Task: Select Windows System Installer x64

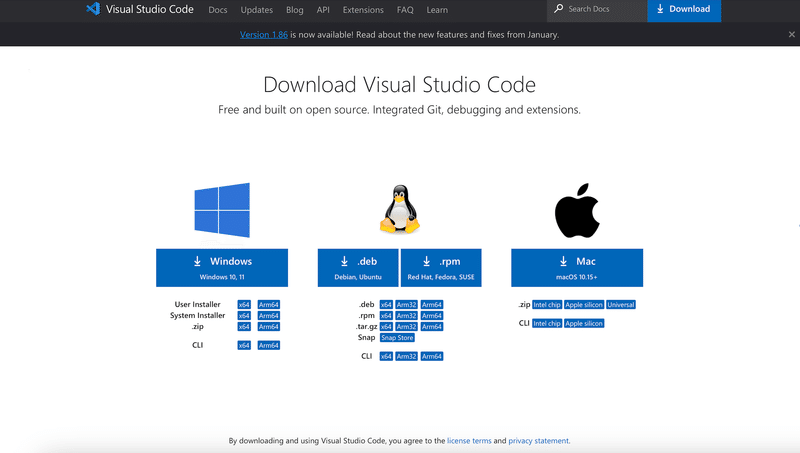Action: point(244,316)
